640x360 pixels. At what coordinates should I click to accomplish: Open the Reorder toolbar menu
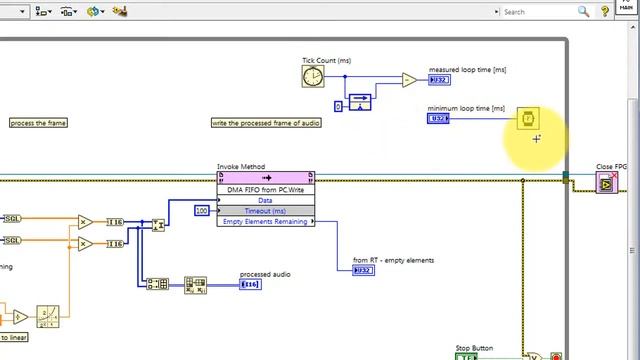coord(95,12)
